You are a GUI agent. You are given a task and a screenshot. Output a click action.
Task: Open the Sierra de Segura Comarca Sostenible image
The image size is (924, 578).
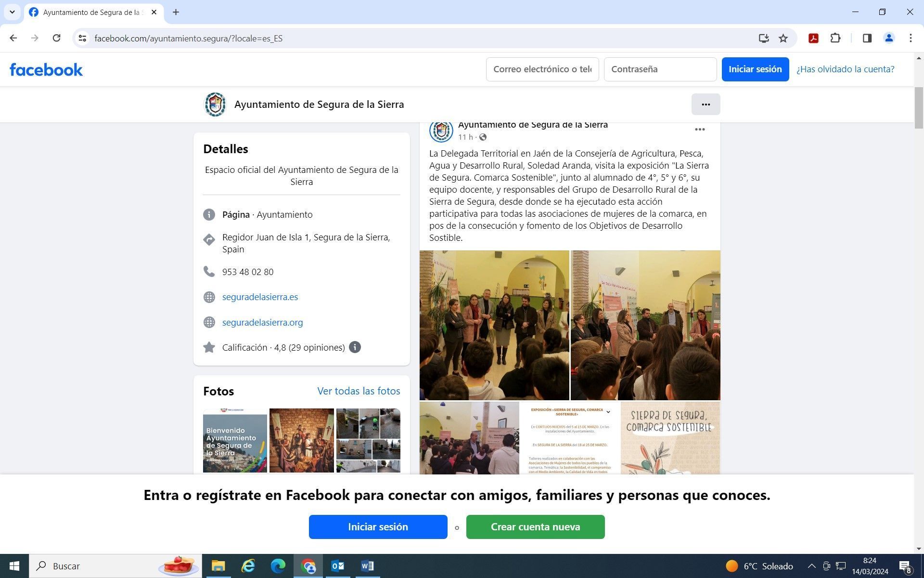pyautogui.click(x=670, y=438)
